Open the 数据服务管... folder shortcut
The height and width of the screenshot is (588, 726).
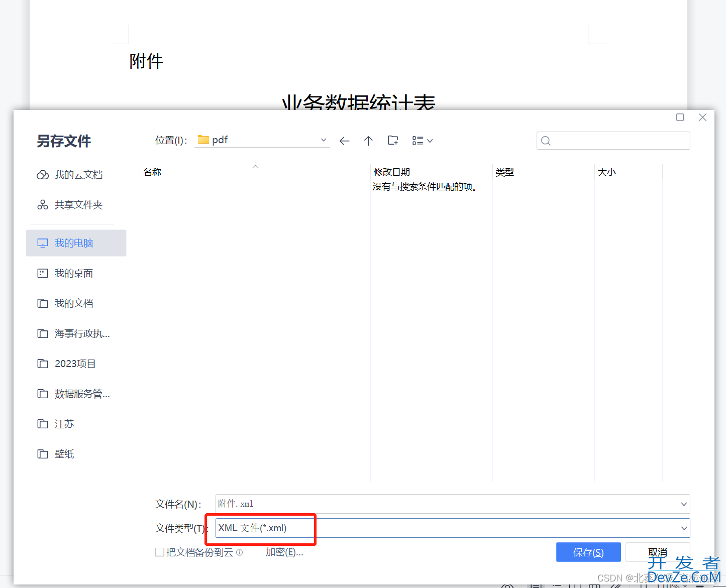click(76, 394)
